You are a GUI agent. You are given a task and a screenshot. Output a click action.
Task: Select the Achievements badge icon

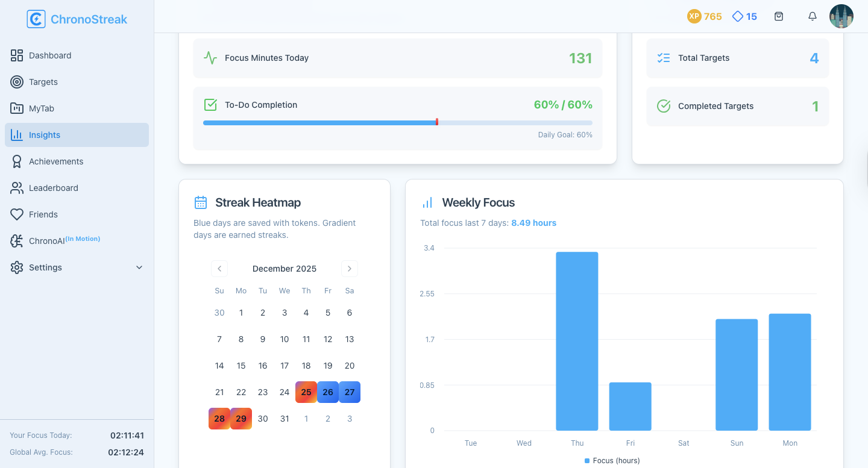coord(16,161)
